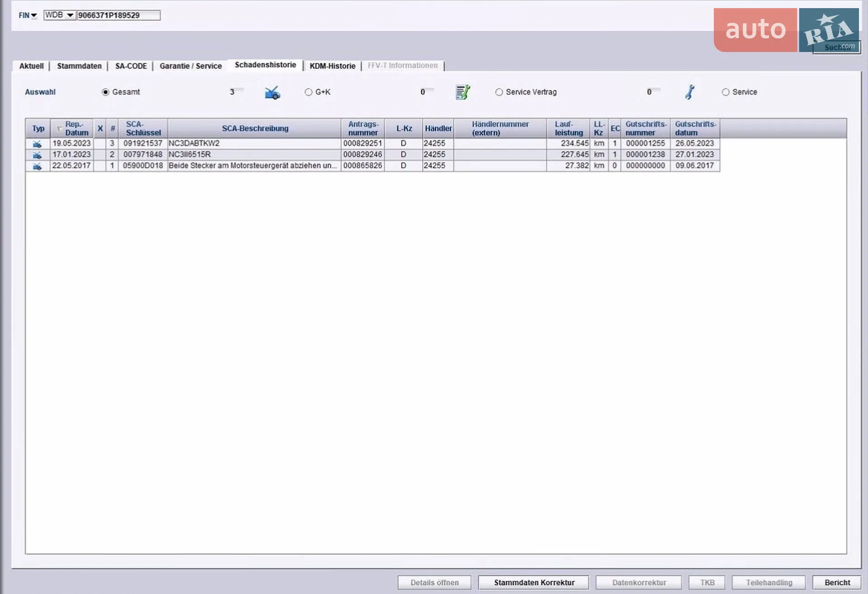Click SCA key 007971848
Image resolution: width=868 pixels, height=594 pixels.
point(143,155)
